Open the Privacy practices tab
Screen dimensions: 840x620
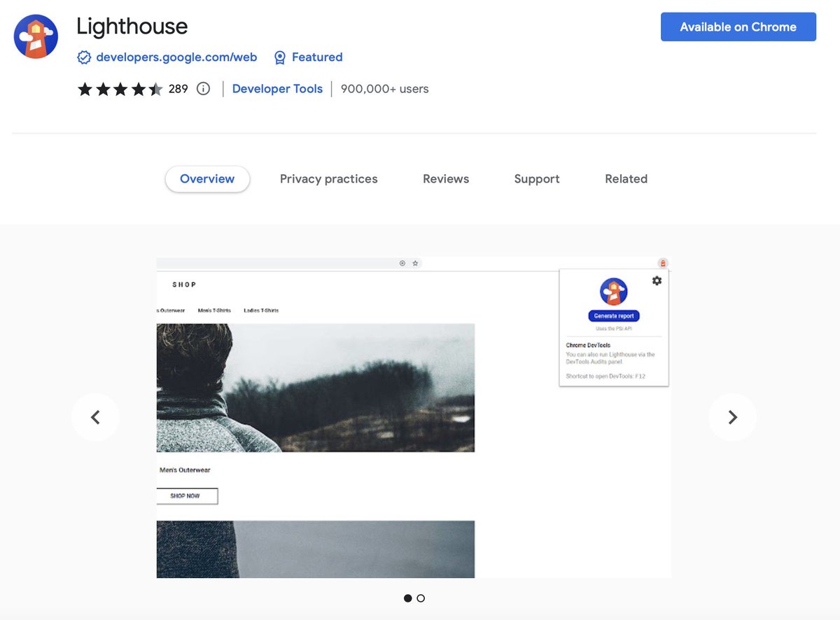coord(328,179)
